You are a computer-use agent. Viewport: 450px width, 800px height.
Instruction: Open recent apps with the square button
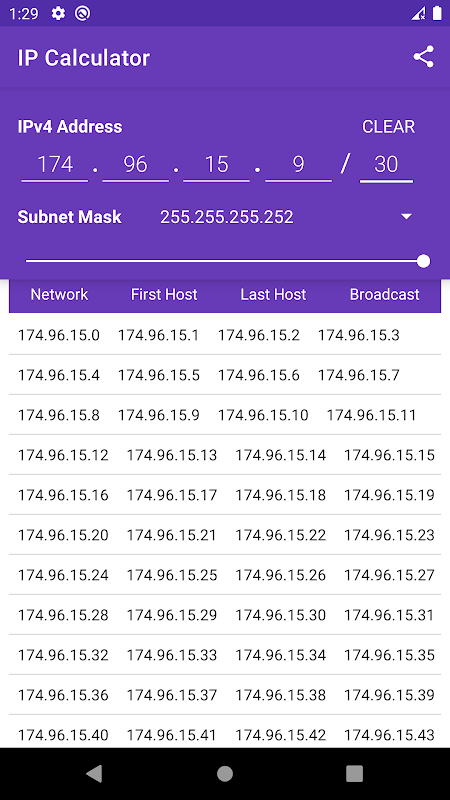point(354,773)
